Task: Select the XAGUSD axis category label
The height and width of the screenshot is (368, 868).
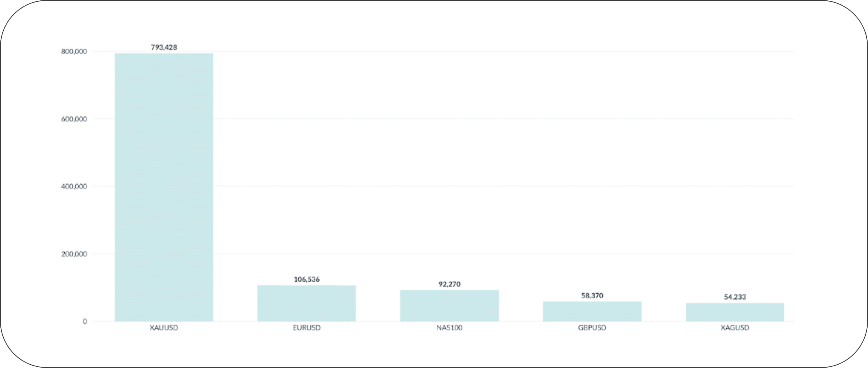Action: [x=735, y=328]
